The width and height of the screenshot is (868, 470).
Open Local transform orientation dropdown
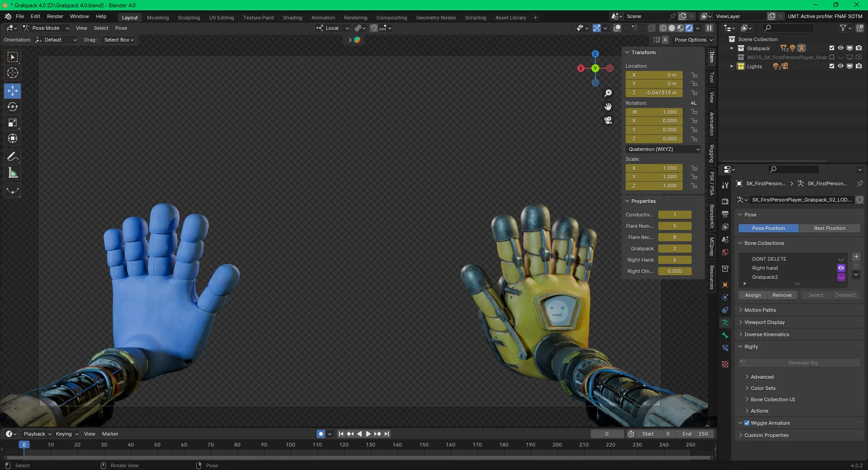click(x=333, y=28)
